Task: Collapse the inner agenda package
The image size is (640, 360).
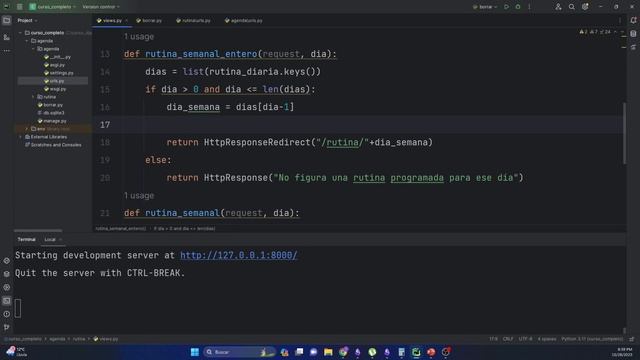Action: click(x=33, y=49)
